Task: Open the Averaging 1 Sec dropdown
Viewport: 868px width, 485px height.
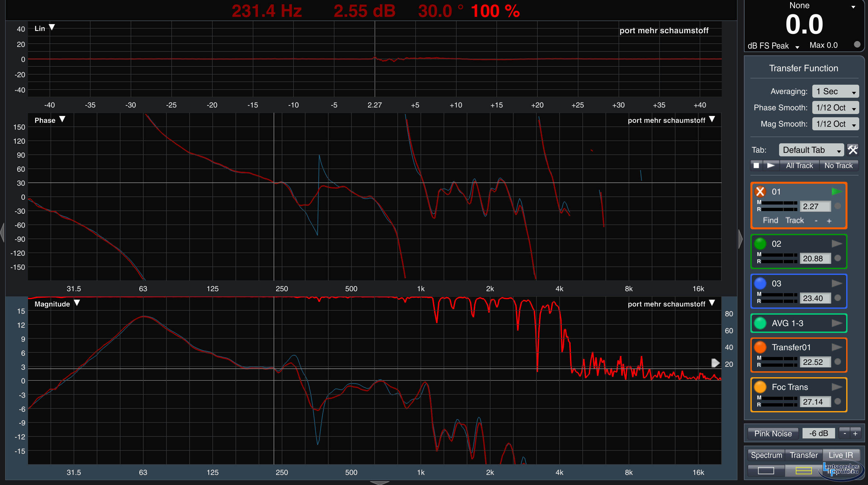Action: [835, 91]
